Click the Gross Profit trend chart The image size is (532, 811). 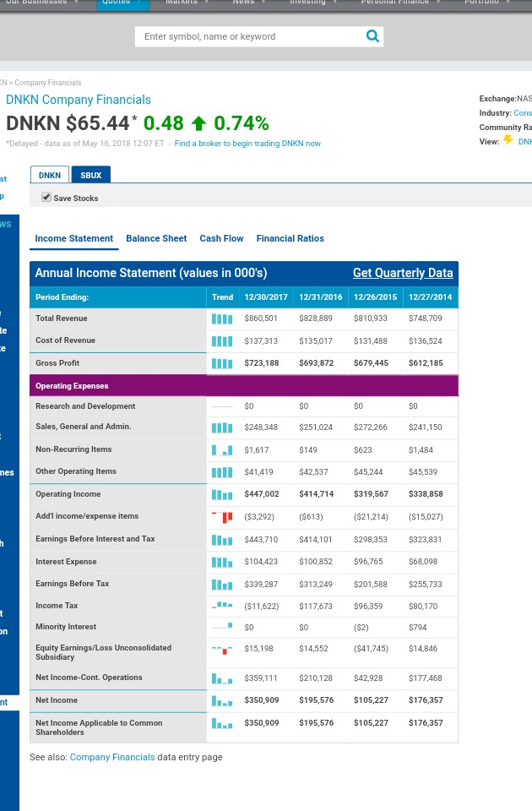[222, 363]
